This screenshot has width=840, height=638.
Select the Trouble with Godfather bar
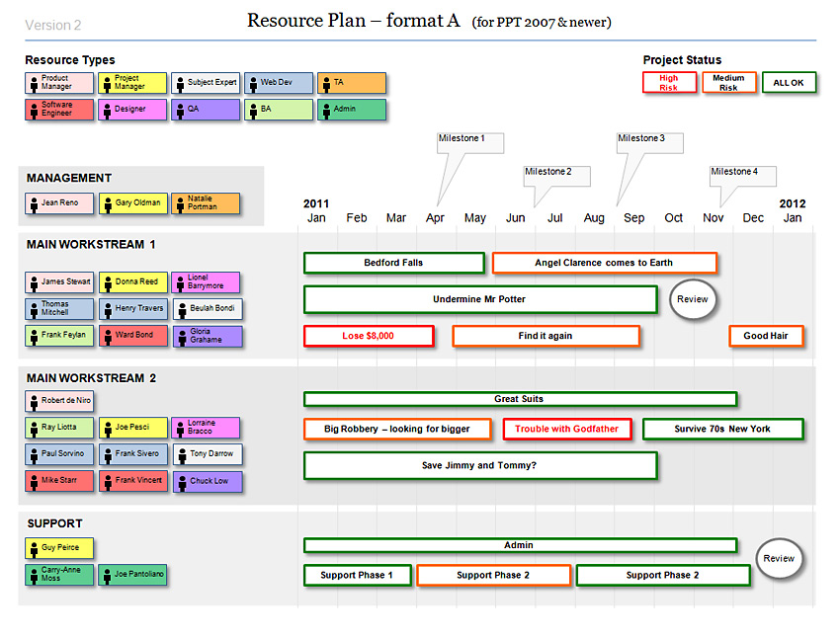566,430
